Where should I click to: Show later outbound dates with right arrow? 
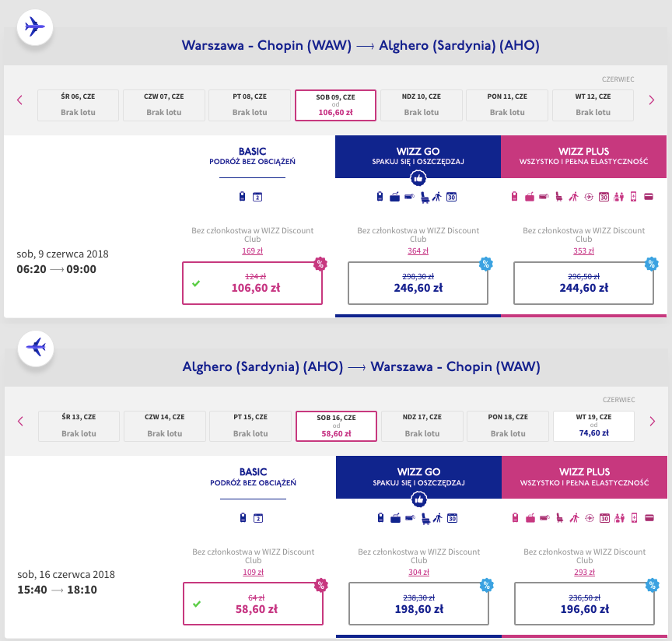coord(652,100)
